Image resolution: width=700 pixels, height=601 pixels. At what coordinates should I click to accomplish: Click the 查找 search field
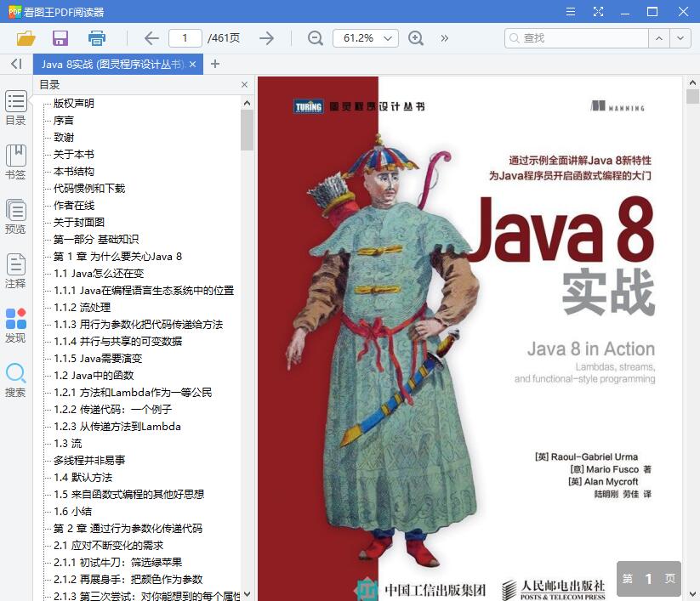pyautogui.click(x=577, y=38)
